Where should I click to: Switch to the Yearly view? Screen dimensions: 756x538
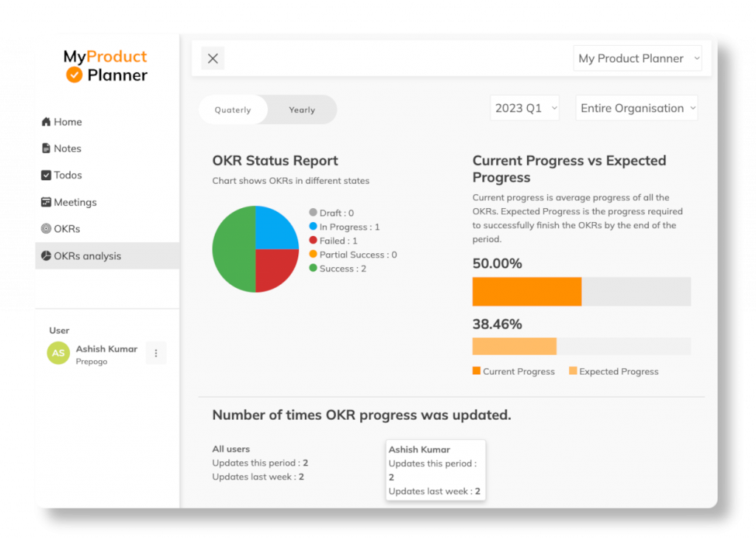point(301,109)
